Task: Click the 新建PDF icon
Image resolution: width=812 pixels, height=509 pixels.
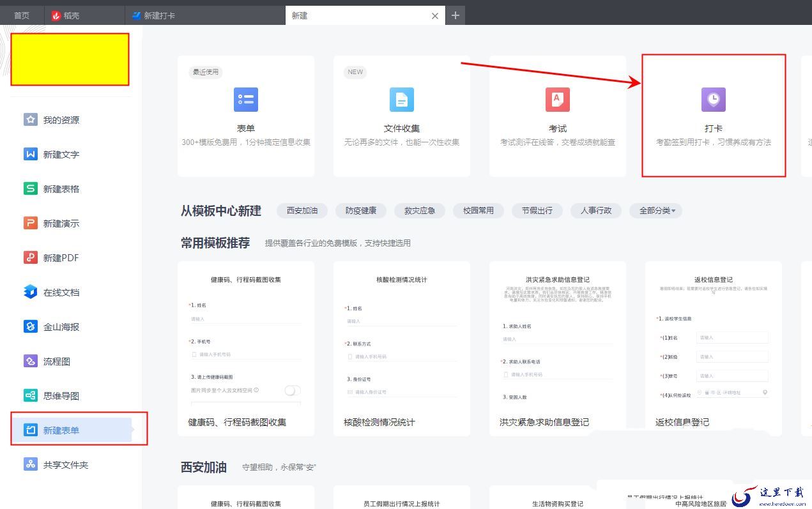Action: 31,257
